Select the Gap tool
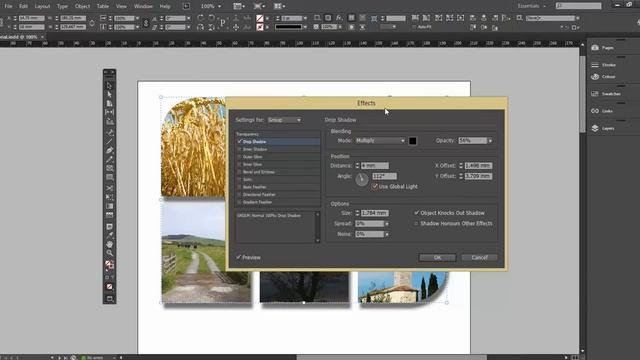 pos(109,112)
